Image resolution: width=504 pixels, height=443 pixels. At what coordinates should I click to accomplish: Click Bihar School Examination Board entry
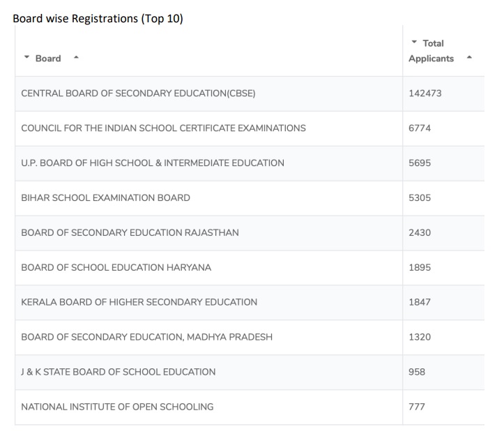106,197
